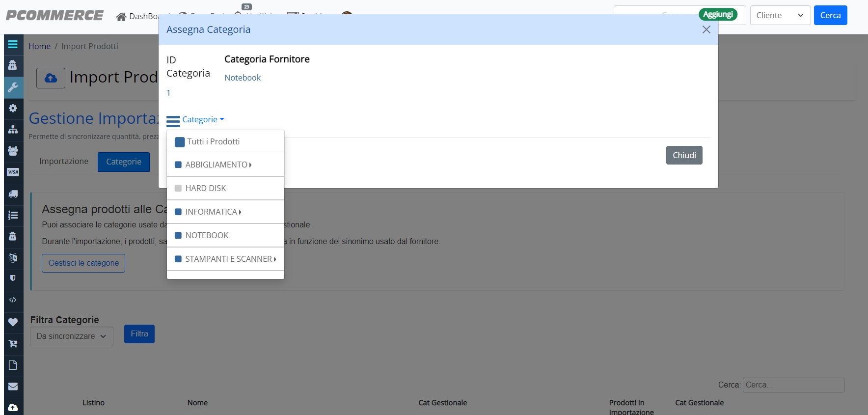Click the green Aggiungi button
Screen dimensions: 868x415
coord(718,14)
